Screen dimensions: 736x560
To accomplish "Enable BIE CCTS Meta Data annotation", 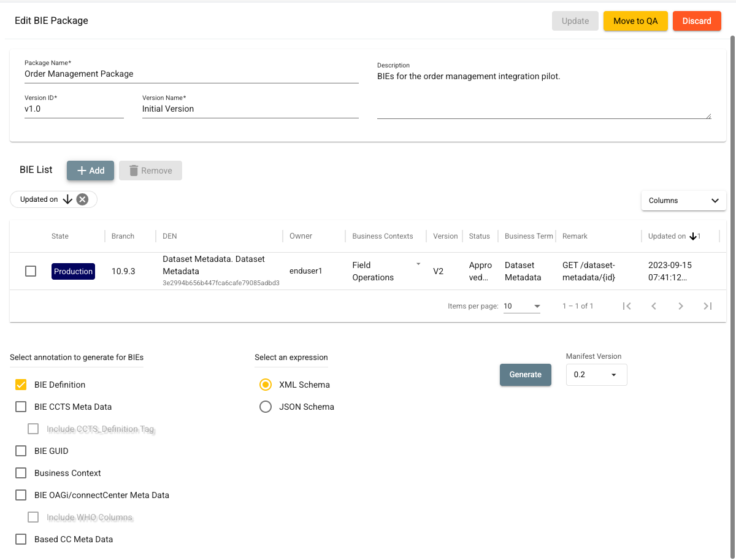I will point(21,407).
